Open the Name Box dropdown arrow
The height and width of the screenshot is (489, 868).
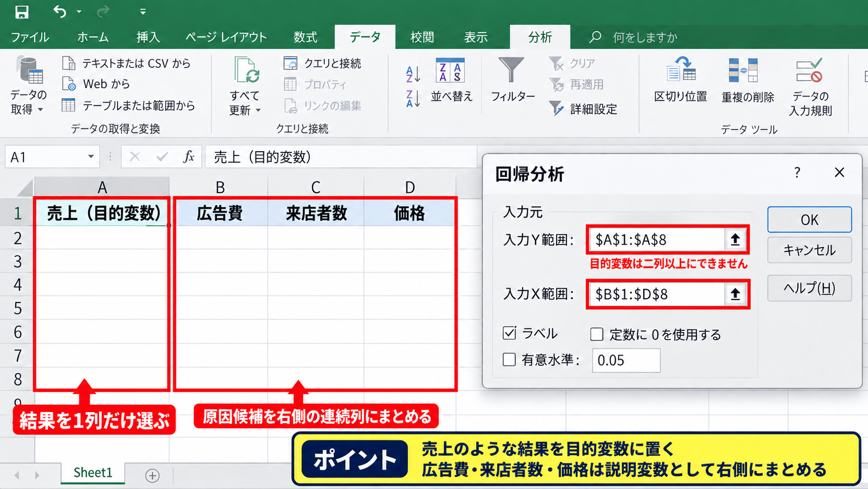click(x=91, y=156)
